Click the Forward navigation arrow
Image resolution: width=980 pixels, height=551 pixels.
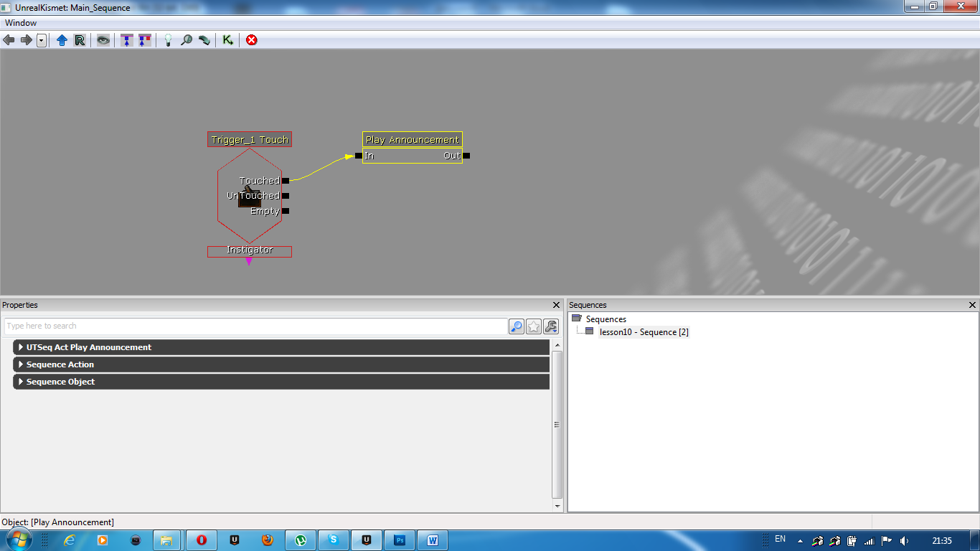27,40
